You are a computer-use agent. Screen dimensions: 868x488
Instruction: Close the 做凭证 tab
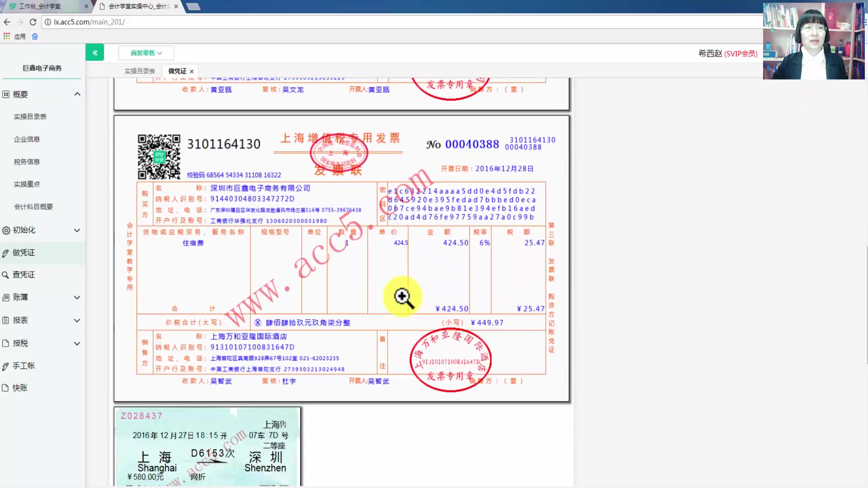coord(192,71)
